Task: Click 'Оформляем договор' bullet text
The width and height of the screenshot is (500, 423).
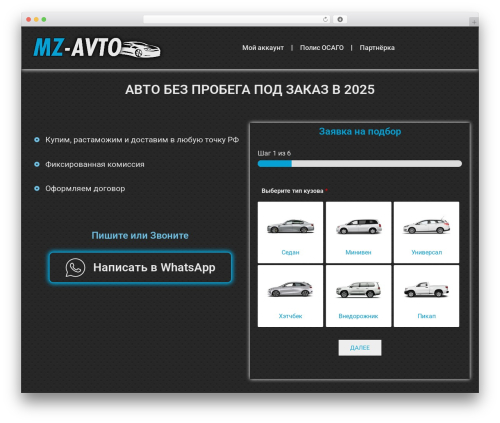Action: point(85,189)
